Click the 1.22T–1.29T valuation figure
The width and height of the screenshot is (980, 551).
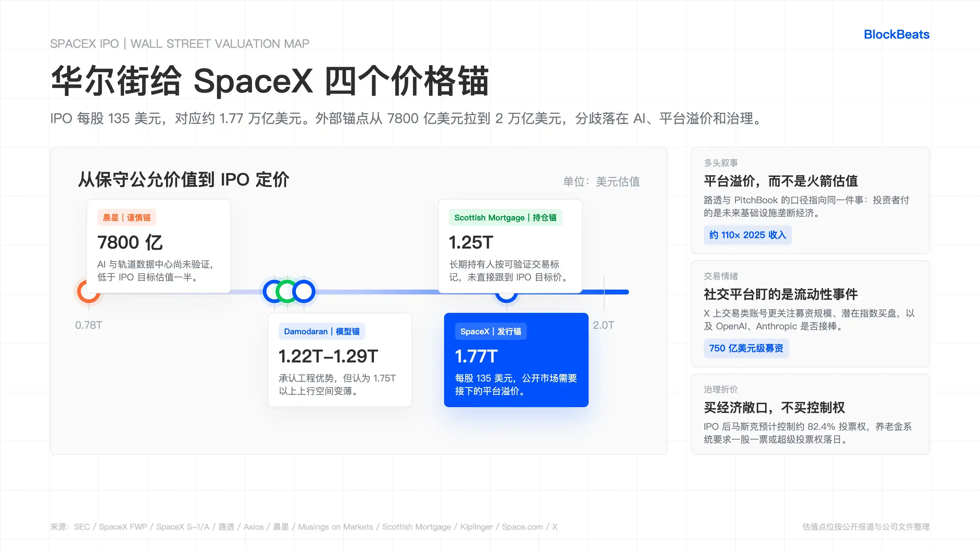328,356
